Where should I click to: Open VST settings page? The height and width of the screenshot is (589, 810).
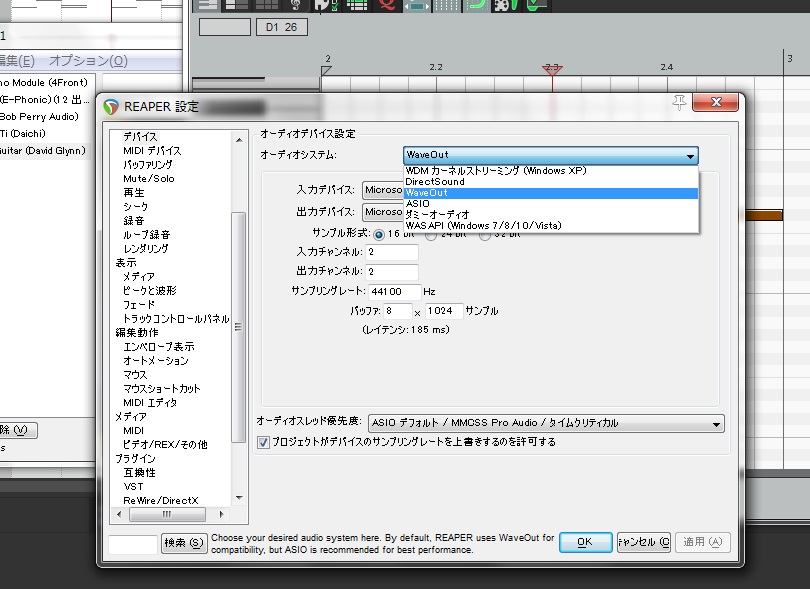133,487
